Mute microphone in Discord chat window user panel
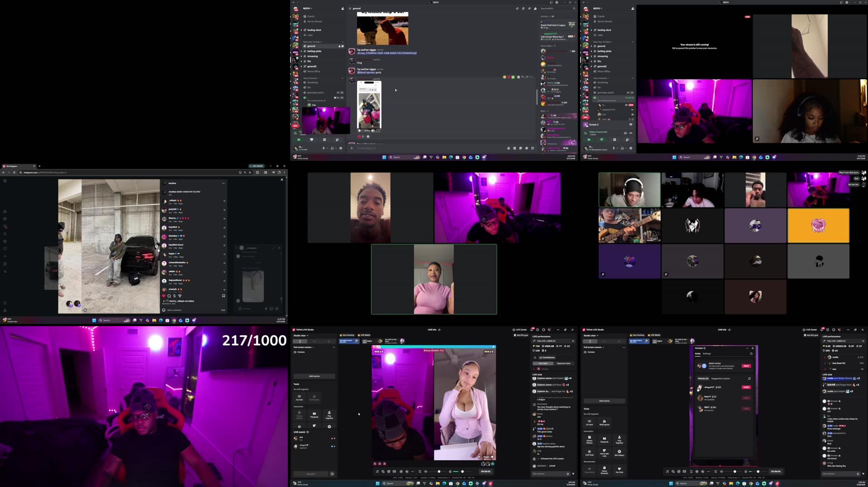This screenshot has width=868, height=487. click(x=324, y=148)
